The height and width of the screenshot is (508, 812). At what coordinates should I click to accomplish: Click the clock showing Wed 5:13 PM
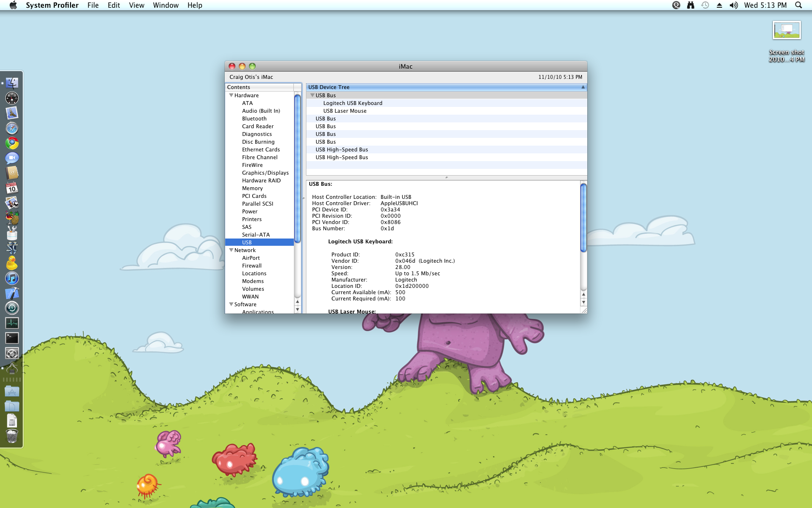click(765, 5)
